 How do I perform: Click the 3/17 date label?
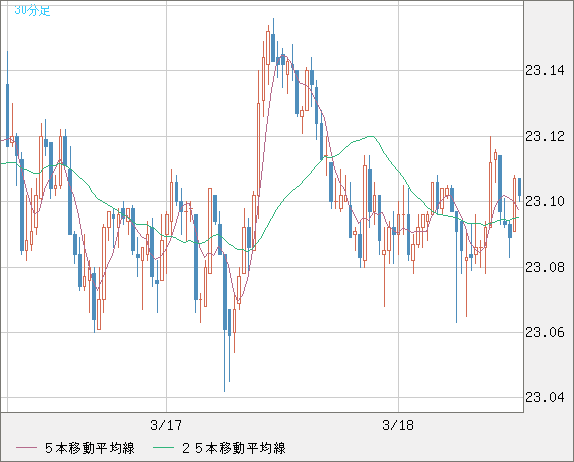166,425
